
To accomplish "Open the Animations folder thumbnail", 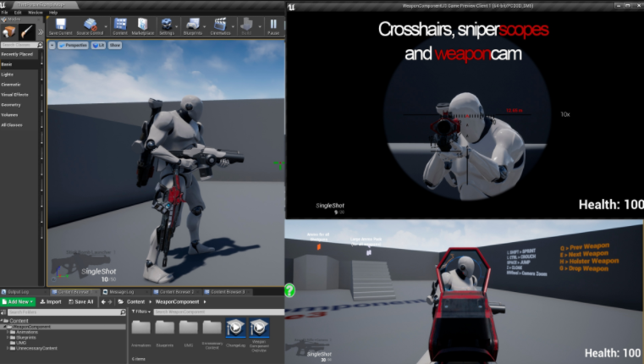I will (x=140, y=328).
